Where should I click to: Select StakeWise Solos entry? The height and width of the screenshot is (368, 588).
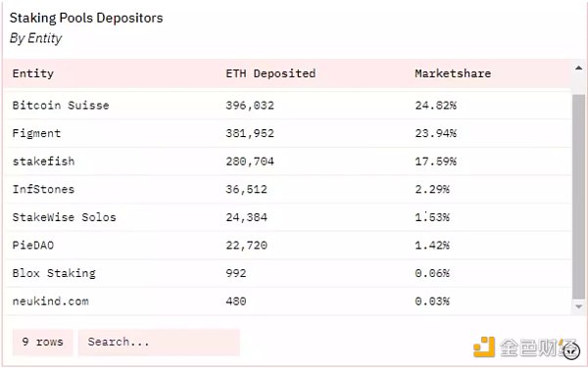point(288,217)
